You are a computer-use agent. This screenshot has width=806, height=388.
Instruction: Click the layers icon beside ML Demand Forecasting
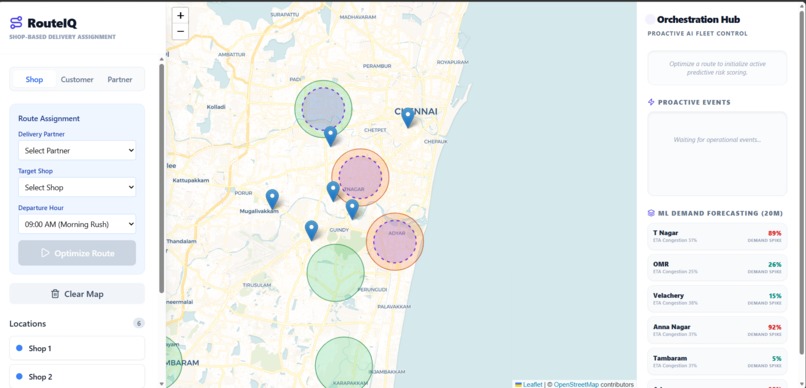coord(651,213)
